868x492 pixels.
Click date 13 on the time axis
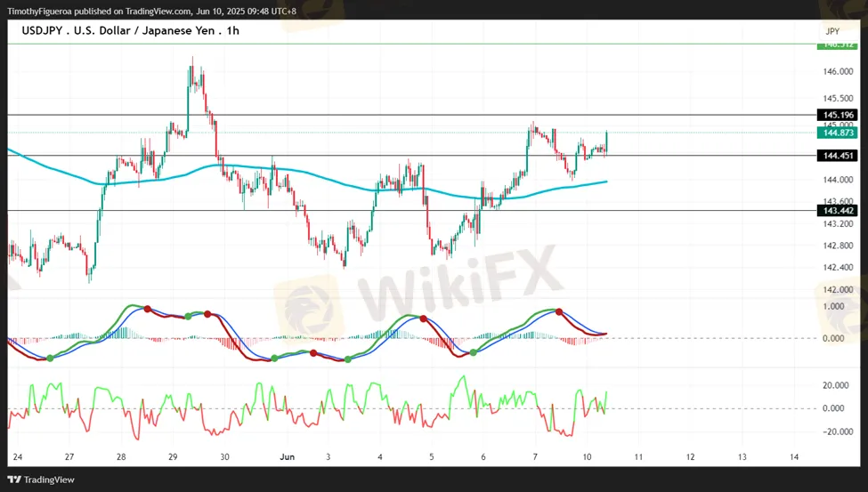coord(742,457)
